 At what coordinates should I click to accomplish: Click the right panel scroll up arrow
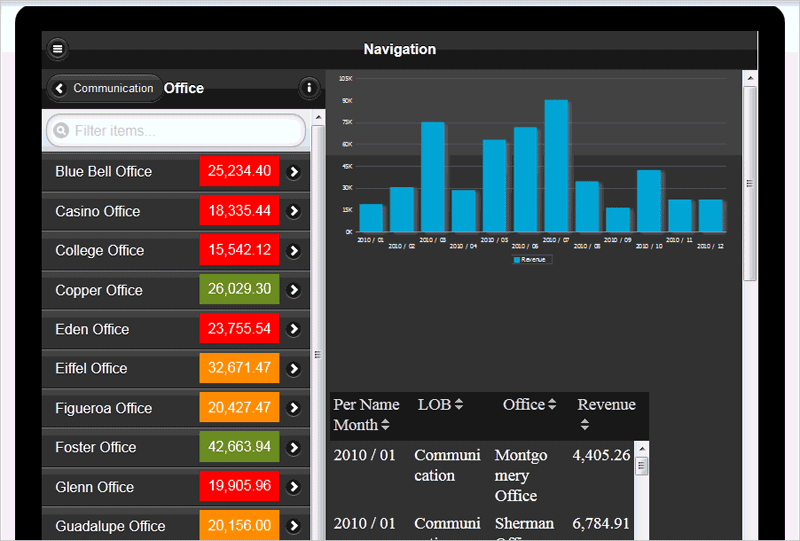pyautogui.click(x=750, y=78)
